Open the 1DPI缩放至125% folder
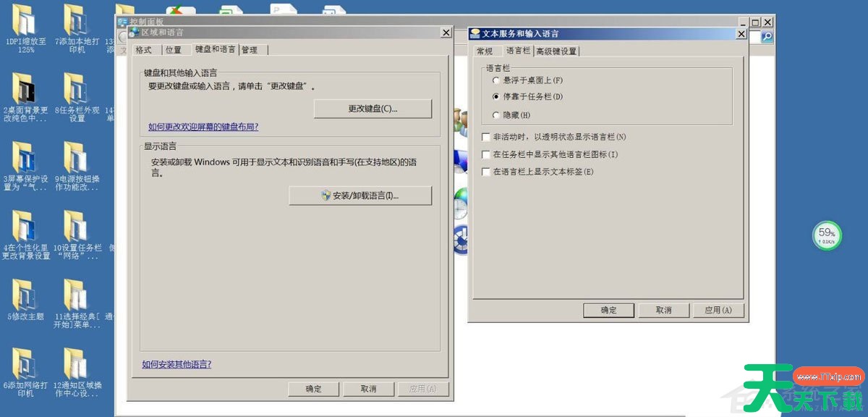 pyautogui.click(x=25, y=29)
